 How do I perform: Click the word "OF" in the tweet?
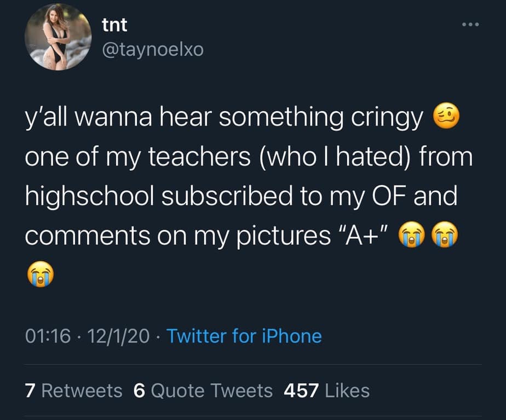pyautogui.click(x=378, y=196)
